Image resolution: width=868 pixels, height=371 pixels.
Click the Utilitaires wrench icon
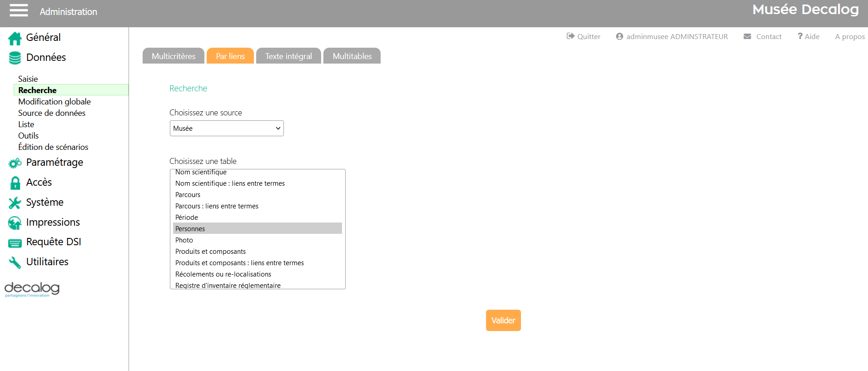pos(15,262)
